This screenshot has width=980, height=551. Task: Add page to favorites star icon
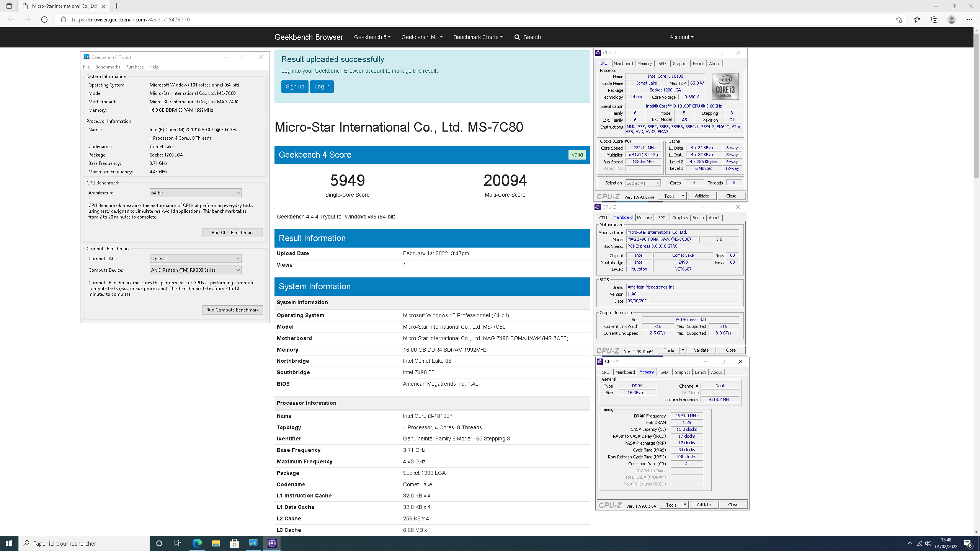click(899, 20)
